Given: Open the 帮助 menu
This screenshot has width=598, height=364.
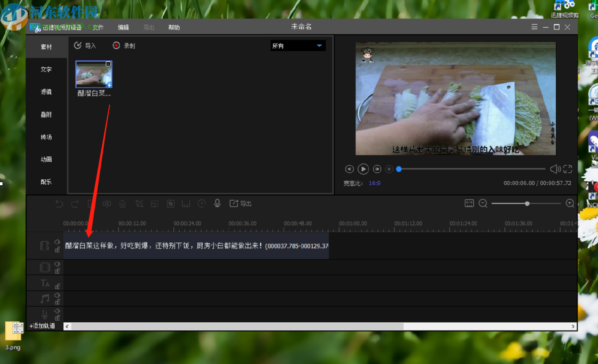Looking at the screenshot, I should pyautogui.click(x=174, y=27).
